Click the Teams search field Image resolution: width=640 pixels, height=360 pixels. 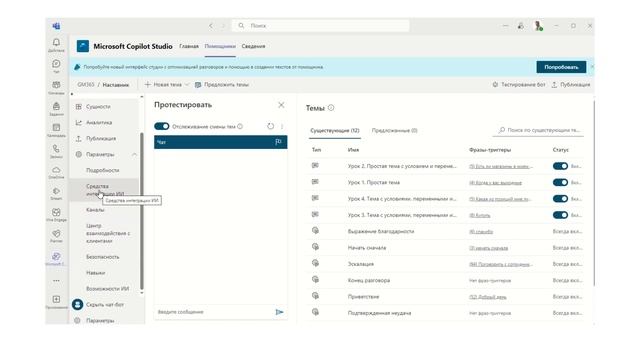pyautogui.click(x=321, y=25)
